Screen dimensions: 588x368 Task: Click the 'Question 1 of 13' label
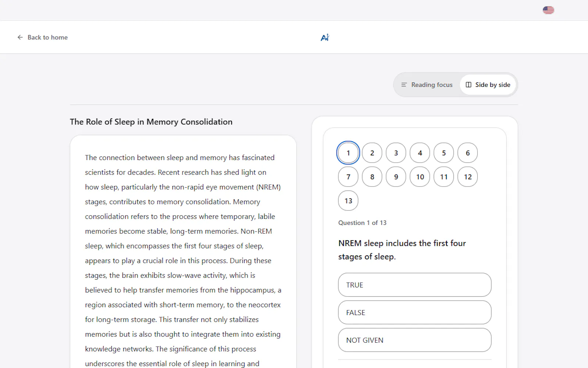point(362,223)
